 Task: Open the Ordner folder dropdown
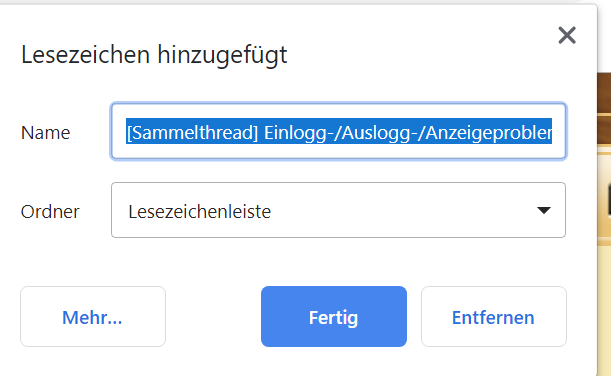338,210
